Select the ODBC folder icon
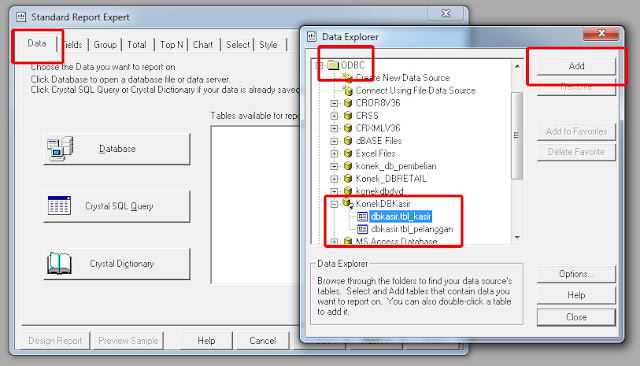Viewport: 640px width, 366px height. click(x=333, y=65)
